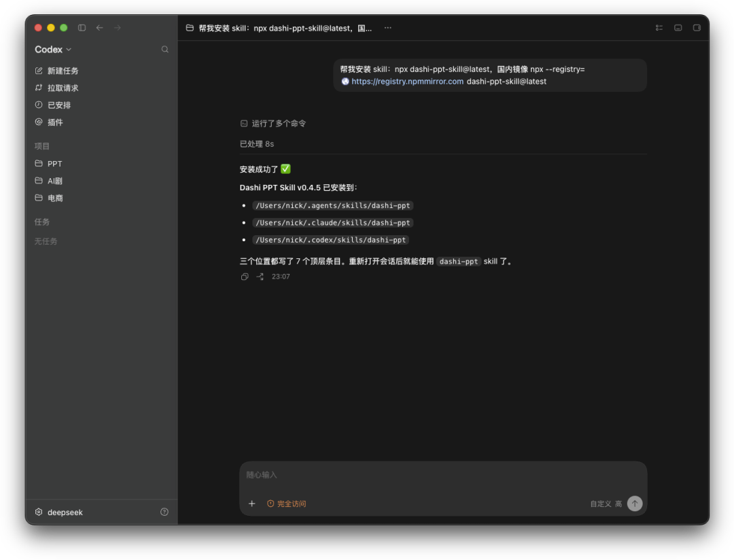
Task: Send message with the up-arrow button
Action: (635, 504)
